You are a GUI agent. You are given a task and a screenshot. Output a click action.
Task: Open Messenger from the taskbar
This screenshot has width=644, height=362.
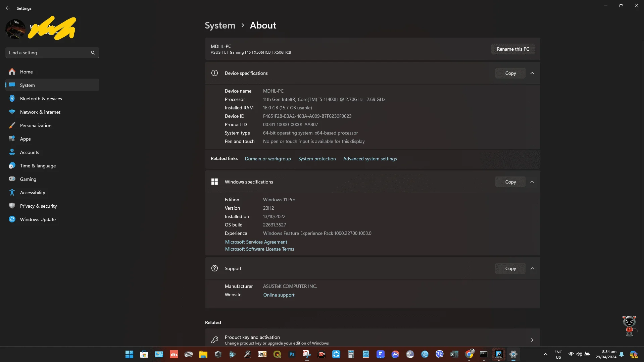click(x=395, y=354)
